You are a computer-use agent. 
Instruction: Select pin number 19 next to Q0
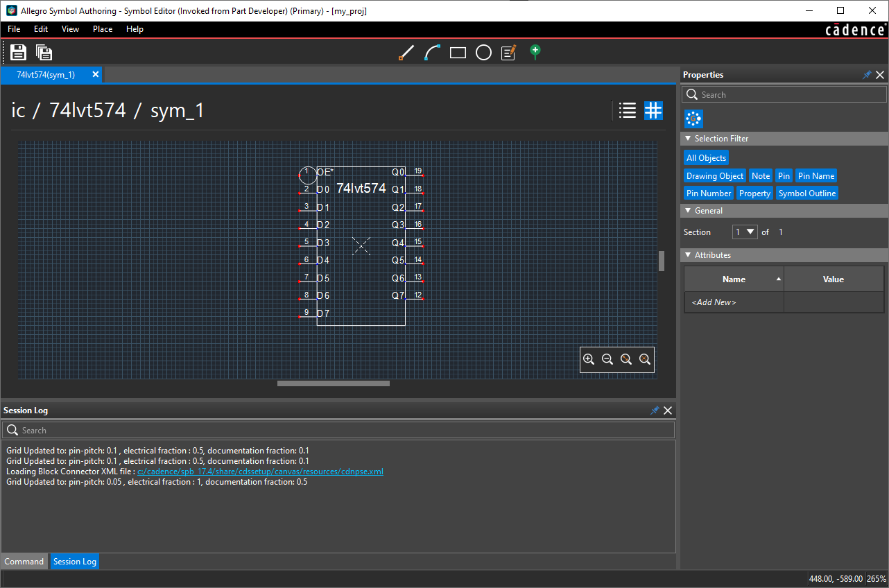418,171
